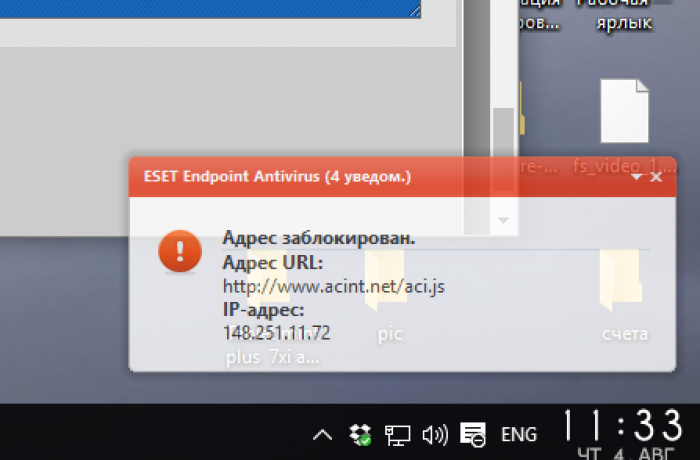Click the 11:33 taskbar clock

tap(624, 427)
